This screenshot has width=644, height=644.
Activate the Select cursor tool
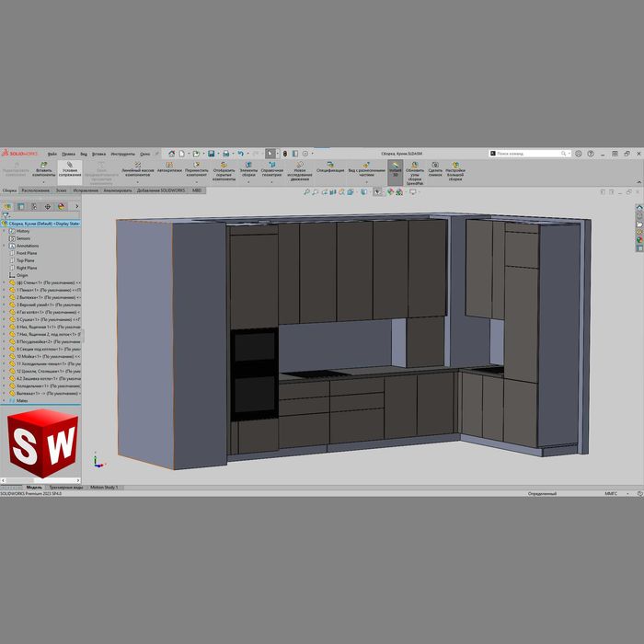point(270,154)
